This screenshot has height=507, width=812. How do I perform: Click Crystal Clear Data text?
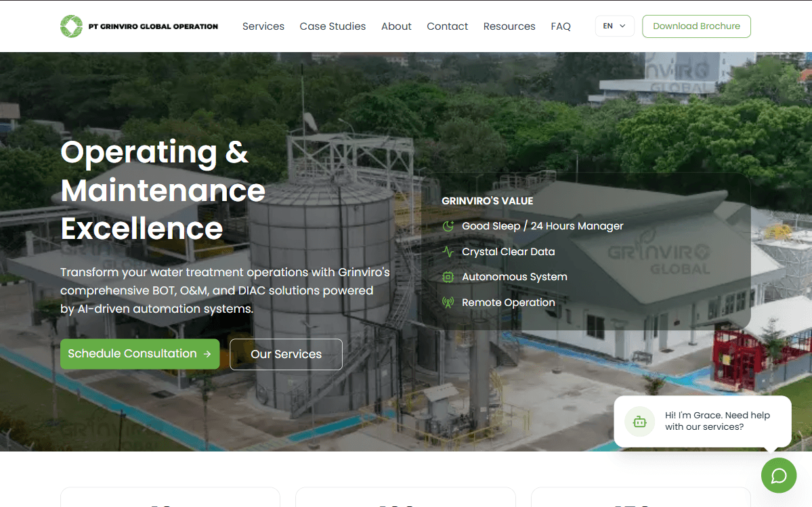click(x=508, y=252)
